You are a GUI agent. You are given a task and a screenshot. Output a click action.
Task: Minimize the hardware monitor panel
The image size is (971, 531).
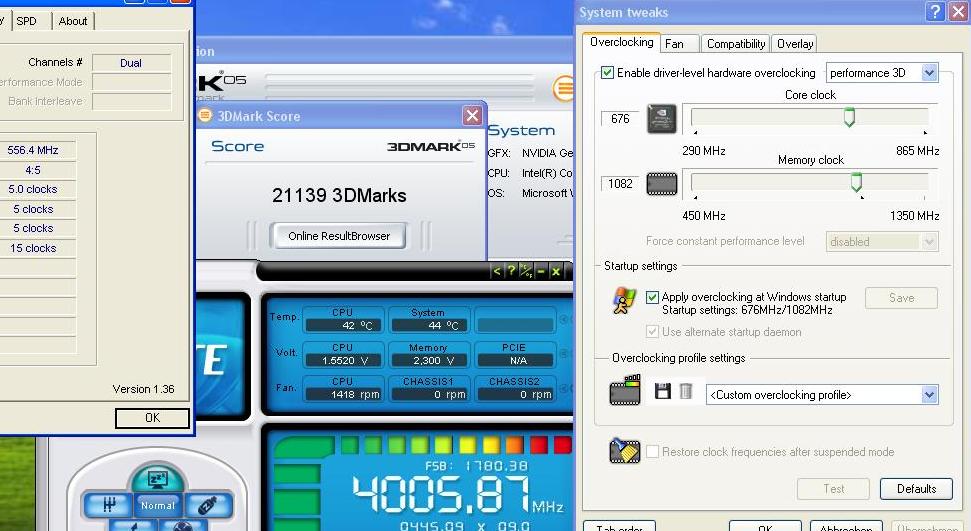(x=541, y=271)
